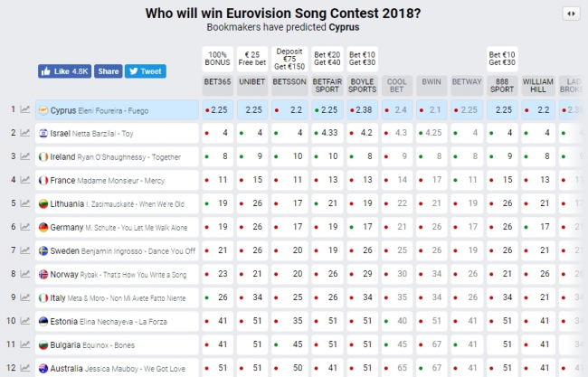Image resolution: width=588 pixels, height=377 pixels.
Task: Open the Betsson Deposit €75 bonus offer
Action: (x=289, y=59)
